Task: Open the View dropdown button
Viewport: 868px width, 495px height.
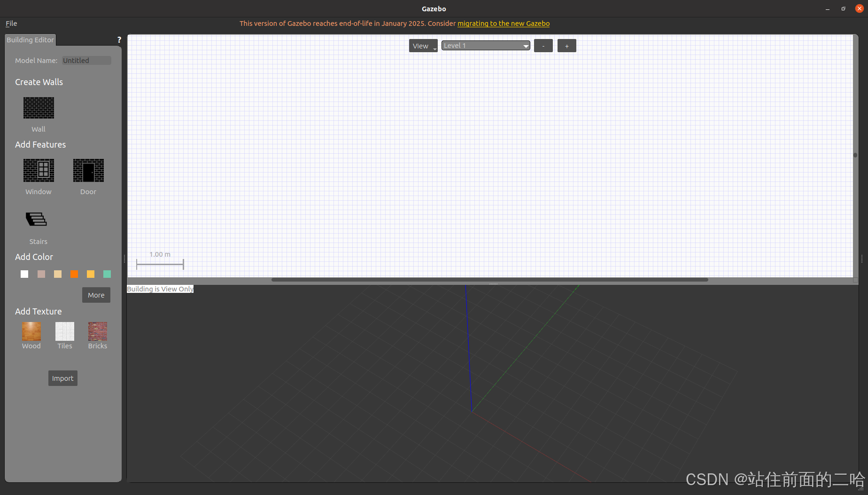Action: tap(423, 46)
